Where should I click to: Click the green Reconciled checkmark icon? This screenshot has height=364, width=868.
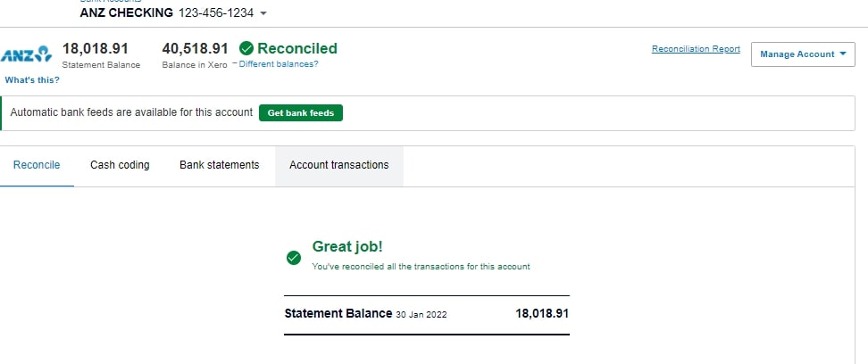pos(246,49)
